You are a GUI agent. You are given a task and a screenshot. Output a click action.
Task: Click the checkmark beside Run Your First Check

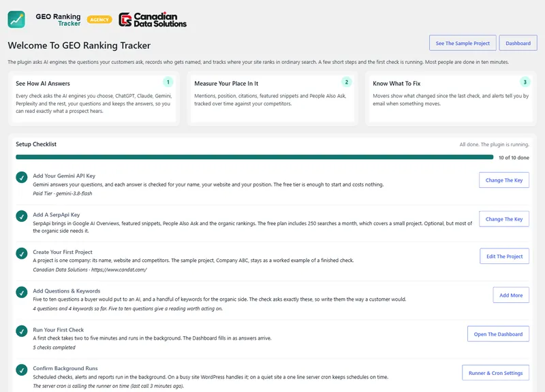tap(22, 331)
